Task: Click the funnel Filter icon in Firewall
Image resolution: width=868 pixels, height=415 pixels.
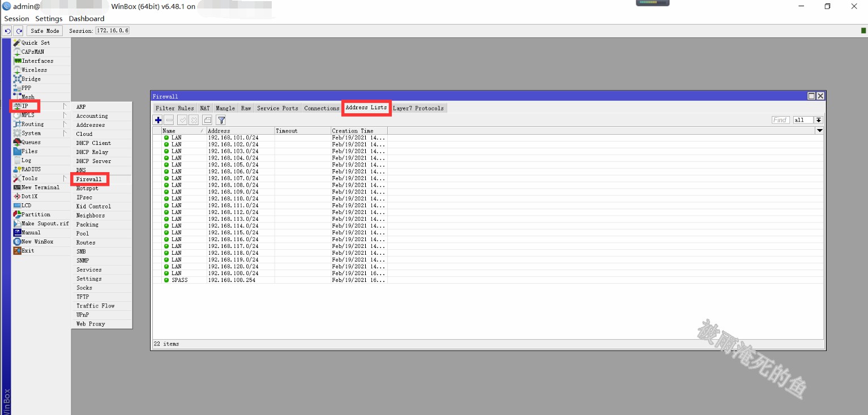Action: [x=221, y=120]
